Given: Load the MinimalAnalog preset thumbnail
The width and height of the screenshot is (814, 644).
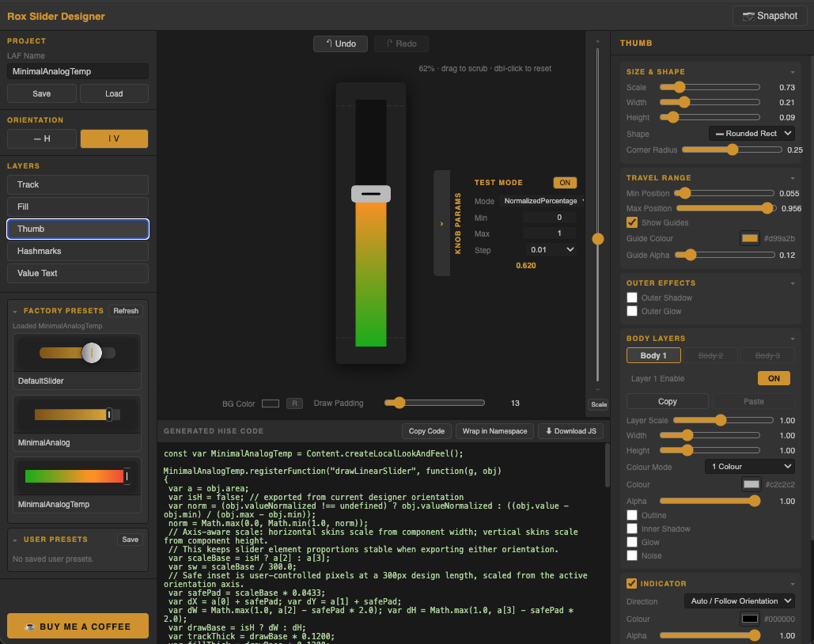Looking at the screenshot, I should (x=77, y=415).
